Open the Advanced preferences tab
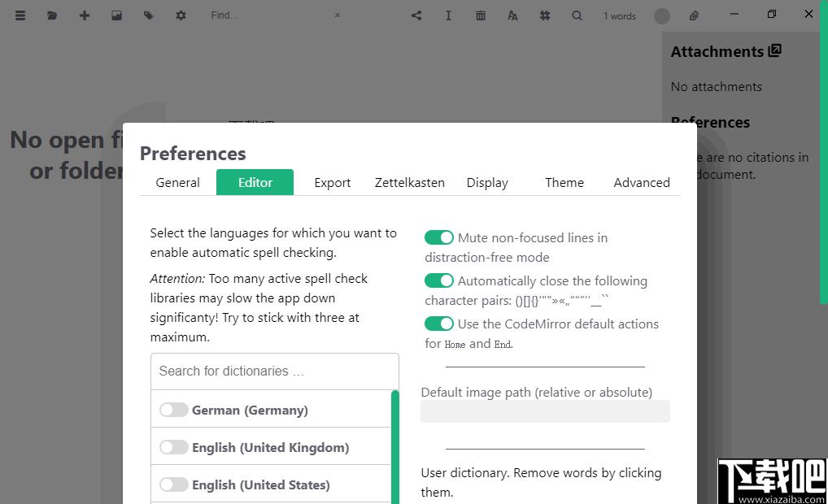The height and width of the screenshot is (504, 828). click(642, 183)
